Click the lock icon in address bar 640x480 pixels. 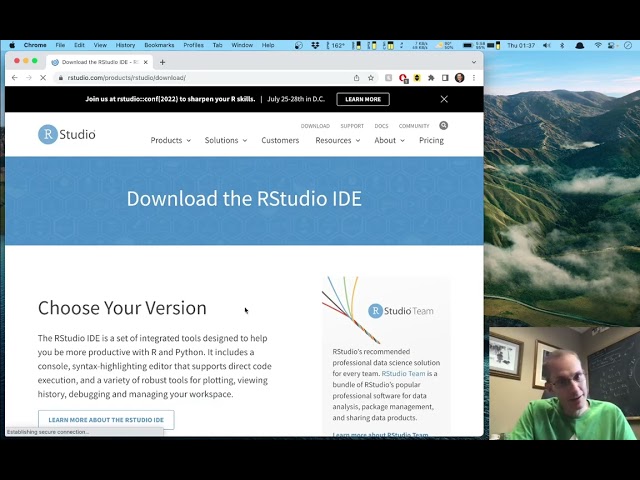tap(60, 78)
